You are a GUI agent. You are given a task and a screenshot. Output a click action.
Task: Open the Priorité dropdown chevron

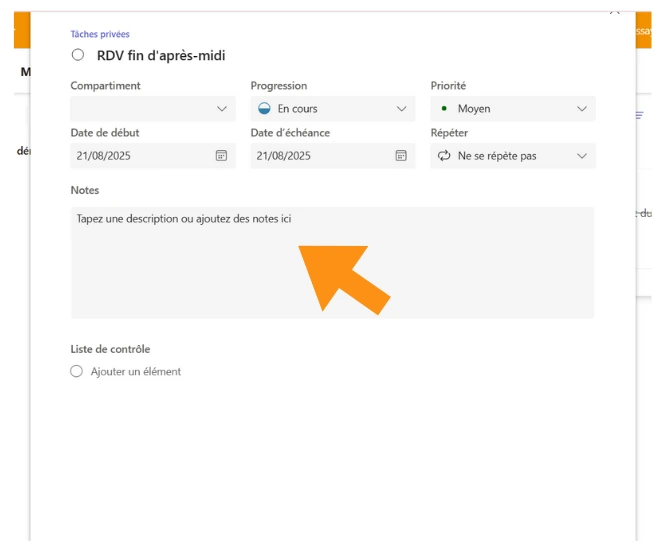(x=582, y=109)
